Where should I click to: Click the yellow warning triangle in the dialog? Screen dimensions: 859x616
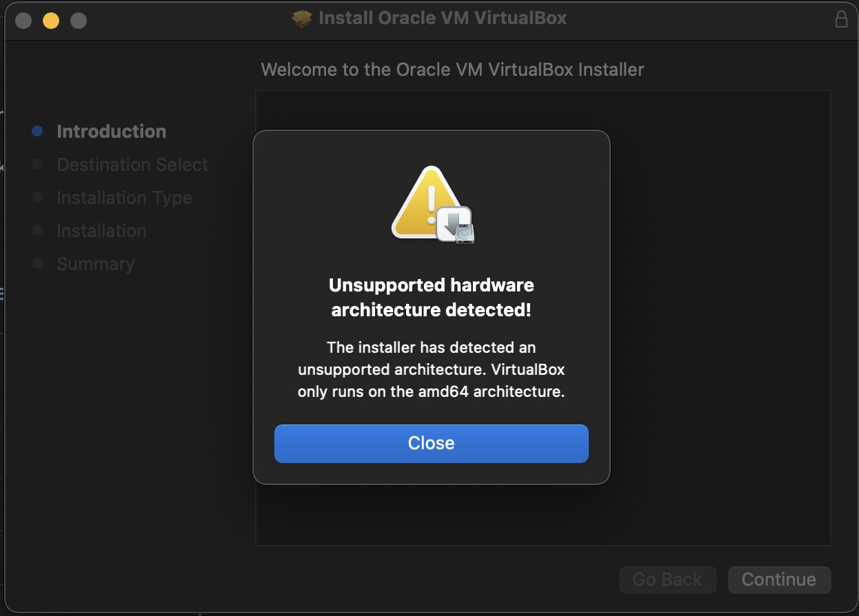click(x=422, y=202)
